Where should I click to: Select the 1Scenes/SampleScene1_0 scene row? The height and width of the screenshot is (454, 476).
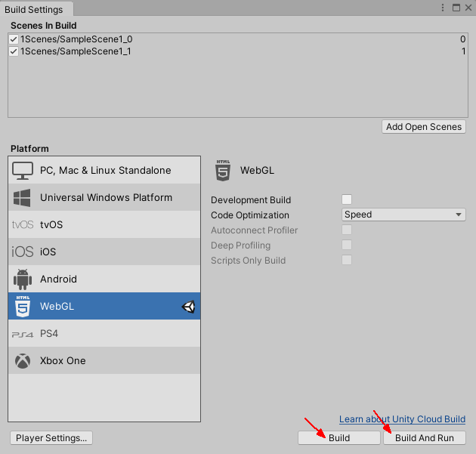(238, 39)
